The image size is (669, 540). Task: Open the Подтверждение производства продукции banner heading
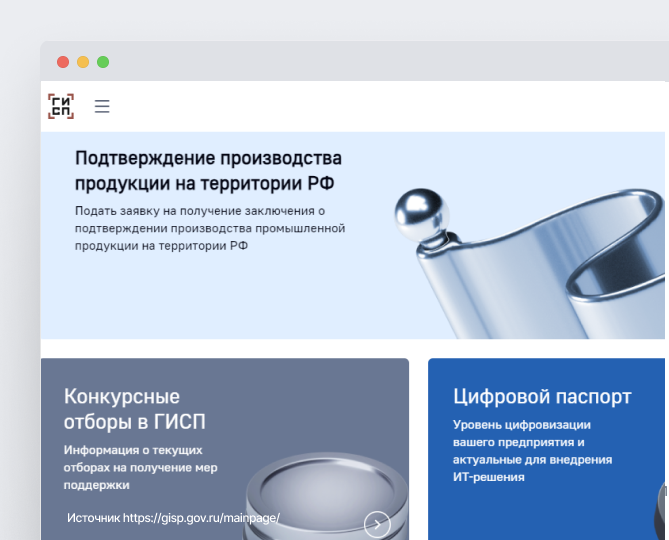click(x=208, y=171)
